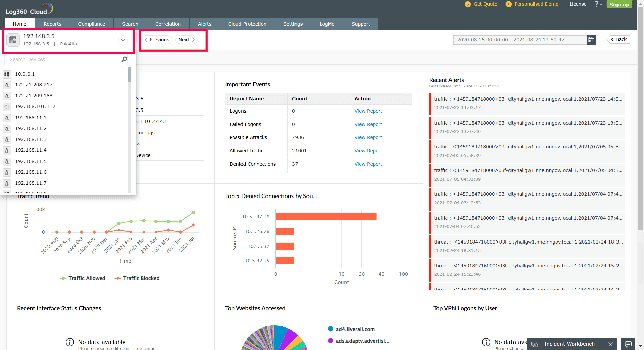The height and width of the screenshot is (350, 644).
Task: Click the Incident Workbench monitor icon
Action: point(535,344)
